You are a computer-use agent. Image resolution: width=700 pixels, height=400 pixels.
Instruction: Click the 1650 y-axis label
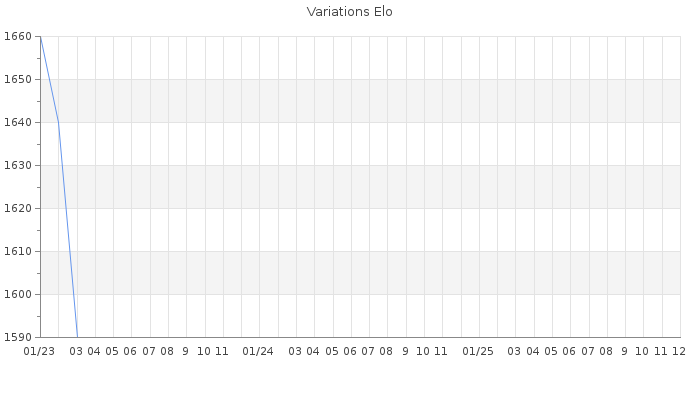click(x=18, y=80)
